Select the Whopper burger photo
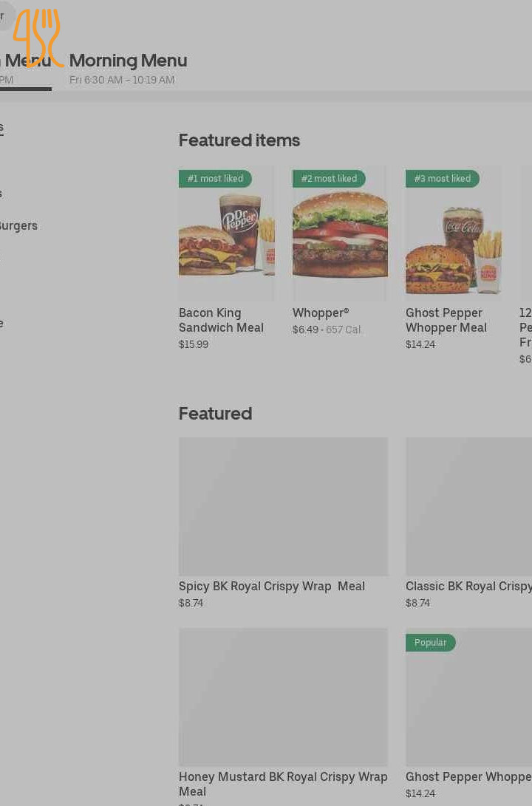The image size is (532, 806). tap(341, 234)
